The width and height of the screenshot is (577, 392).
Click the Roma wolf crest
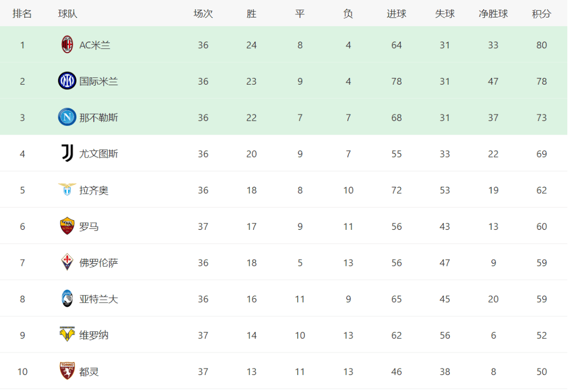pyautogui.click(x=67, y=226)
